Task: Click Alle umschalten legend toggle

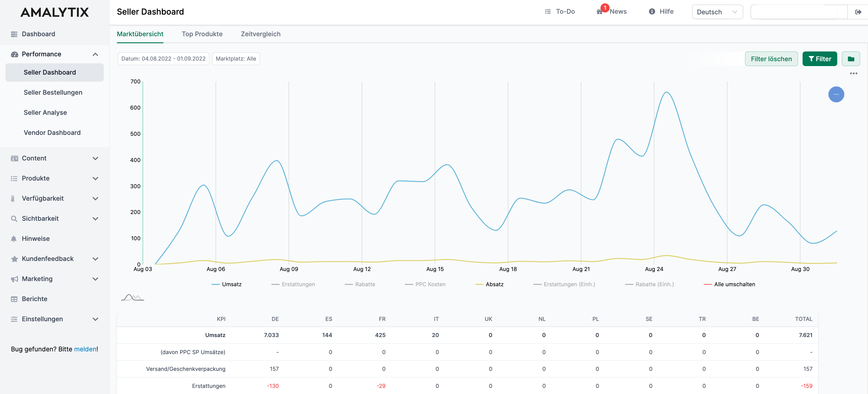Action: coord(729,284)
